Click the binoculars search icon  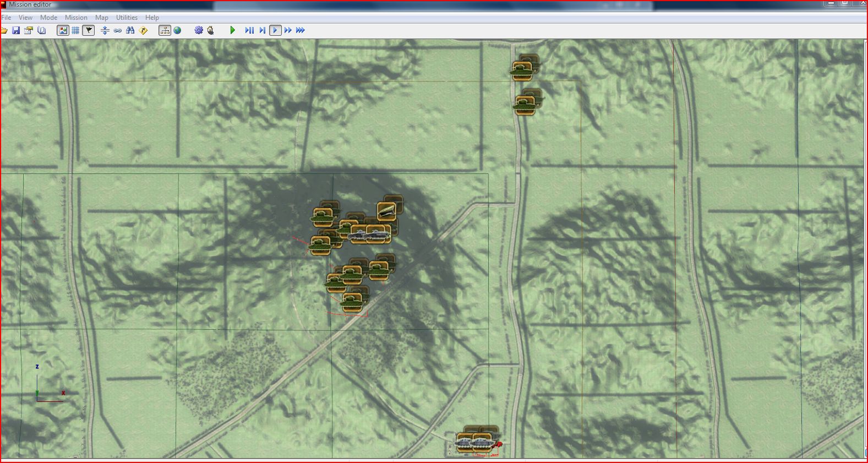[130, 30]
